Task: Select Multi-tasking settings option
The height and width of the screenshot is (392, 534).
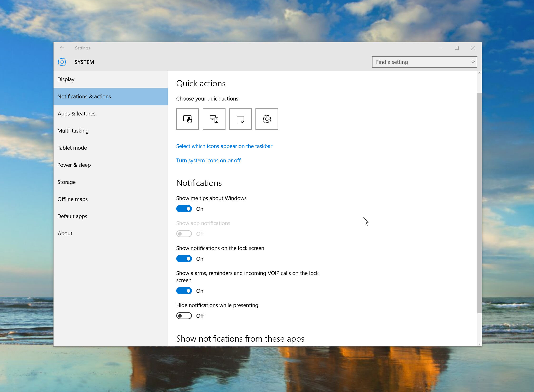Action: coord(73,131)
